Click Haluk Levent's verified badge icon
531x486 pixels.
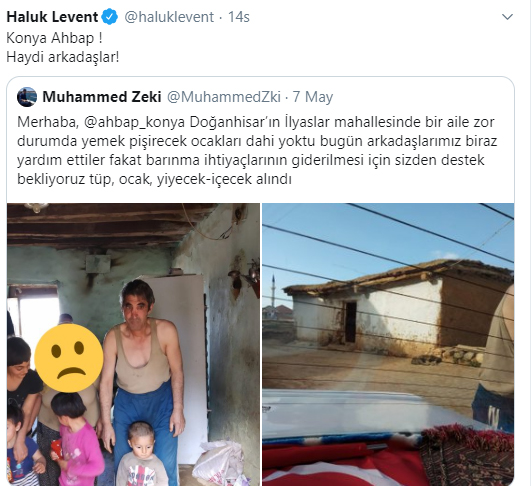(x=110, y=17)
